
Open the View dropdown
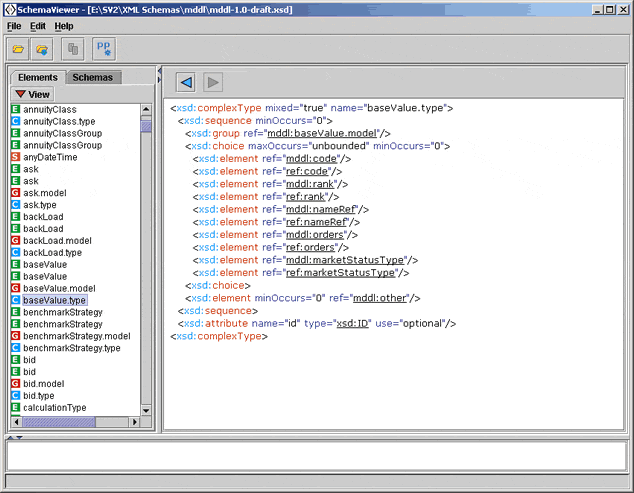tap(32, 94)
